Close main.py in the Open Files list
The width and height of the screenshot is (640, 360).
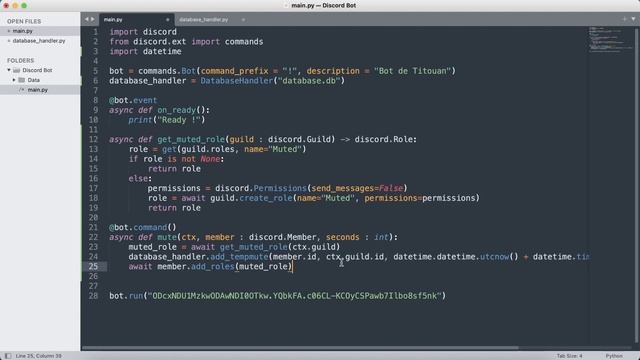pos(9,31)
